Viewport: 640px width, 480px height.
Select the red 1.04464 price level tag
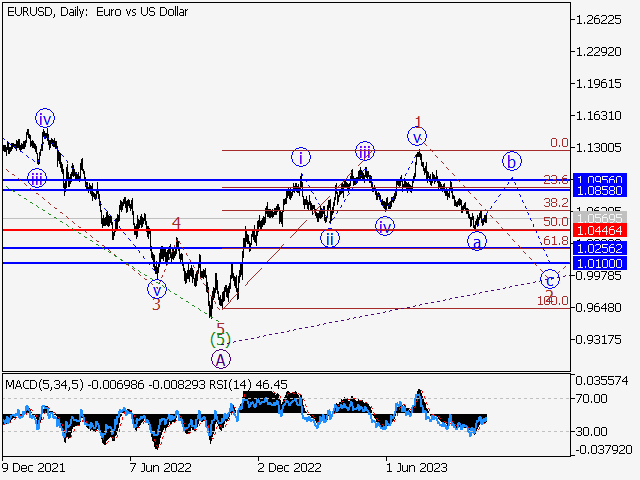(600, 230)
